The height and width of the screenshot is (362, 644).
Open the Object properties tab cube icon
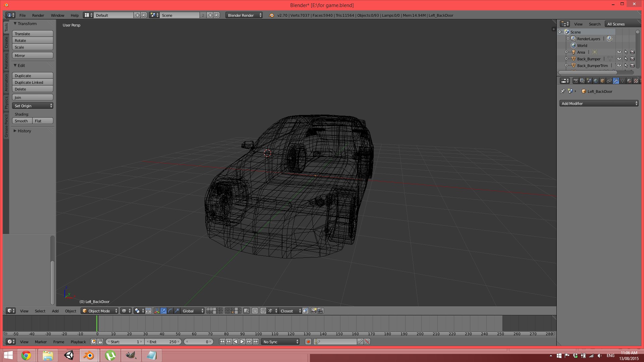coord(602,81)
